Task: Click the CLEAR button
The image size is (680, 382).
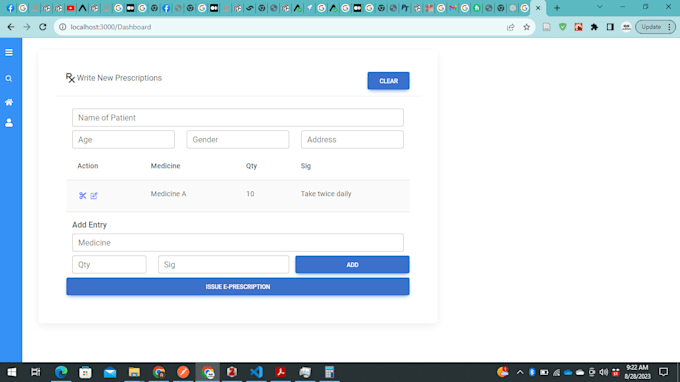Action: [x=388, y=81]
